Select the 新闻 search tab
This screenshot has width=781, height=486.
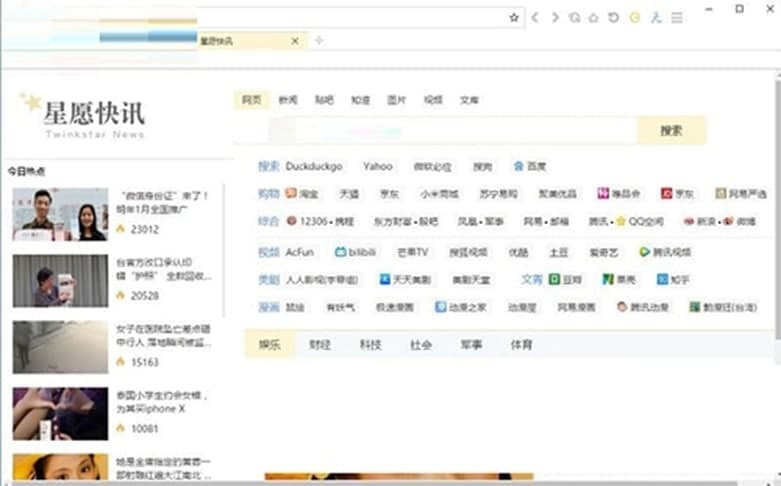click(288, 100)
